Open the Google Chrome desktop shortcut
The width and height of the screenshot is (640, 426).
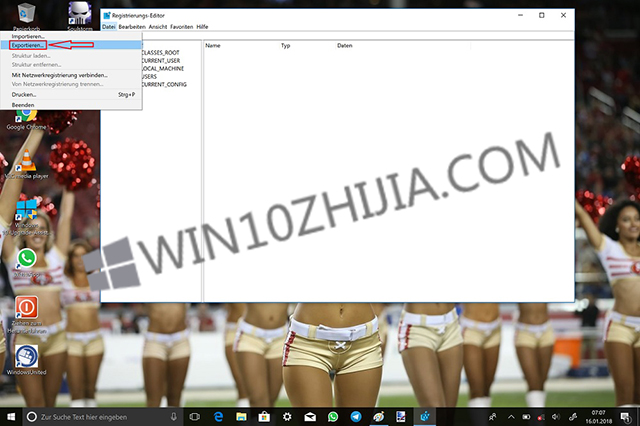[26, 119]
